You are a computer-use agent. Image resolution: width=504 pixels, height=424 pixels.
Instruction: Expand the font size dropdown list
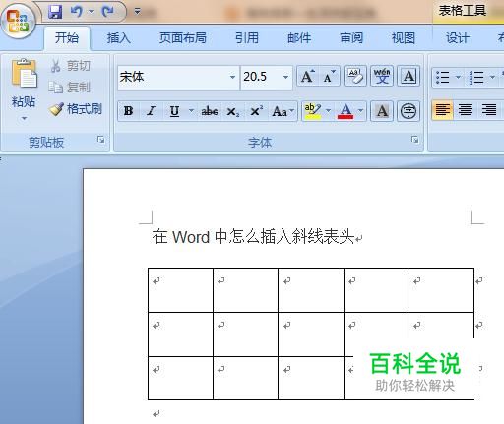285,77
